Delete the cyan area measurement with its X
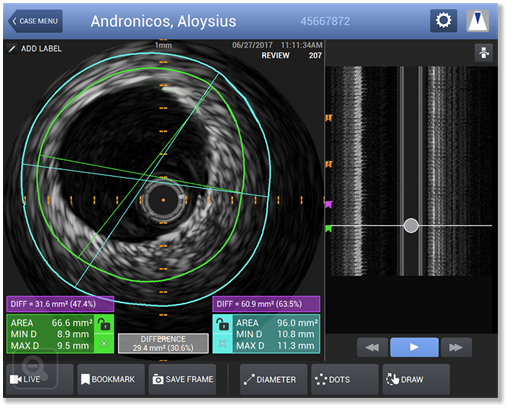The height and width of the screenshot is (411, 511). pyautogui.click(x=223, y=343)
